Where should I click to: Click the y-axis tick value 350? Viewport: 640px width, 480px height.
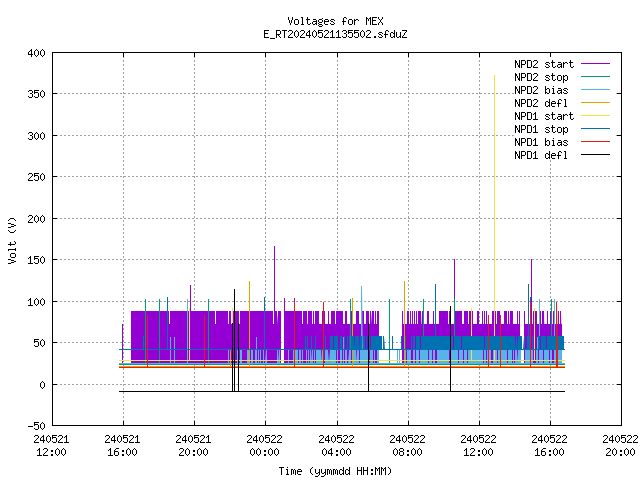click(36, 94)
